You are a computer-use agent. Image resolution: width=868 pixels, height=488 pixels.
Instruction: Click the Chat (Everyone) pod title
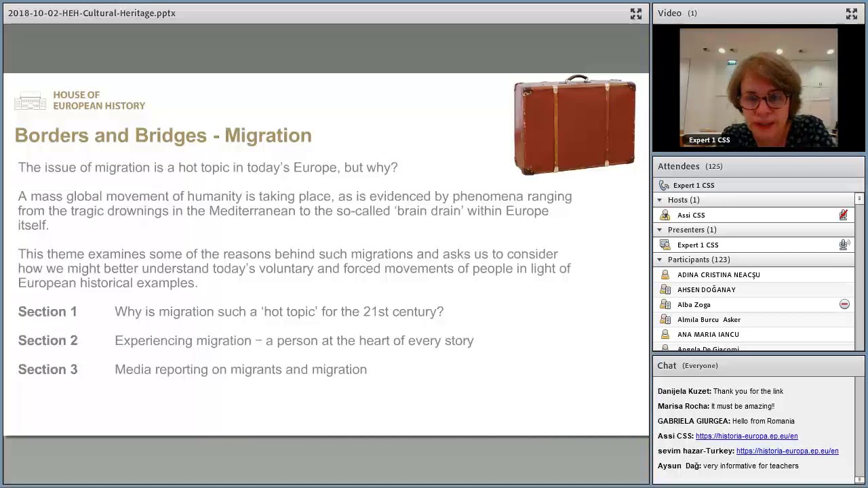(687, 366)
